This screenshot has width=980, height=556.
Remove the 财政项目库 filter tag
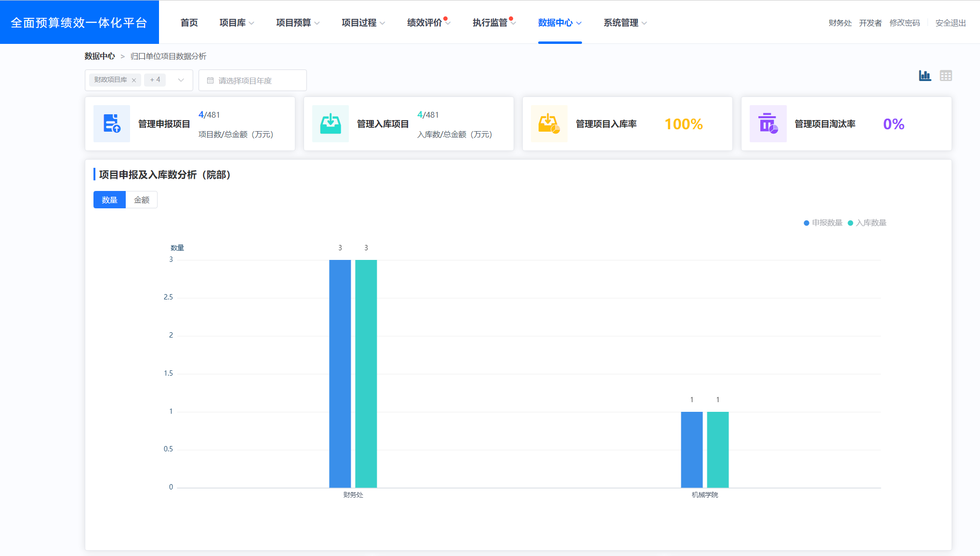click(x=134, y=80)
